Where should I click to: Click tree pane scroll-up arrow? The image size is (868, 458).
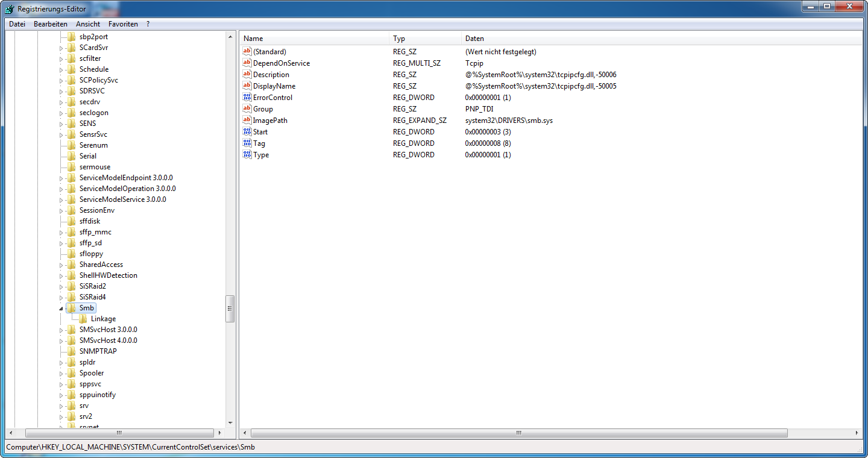230,37
